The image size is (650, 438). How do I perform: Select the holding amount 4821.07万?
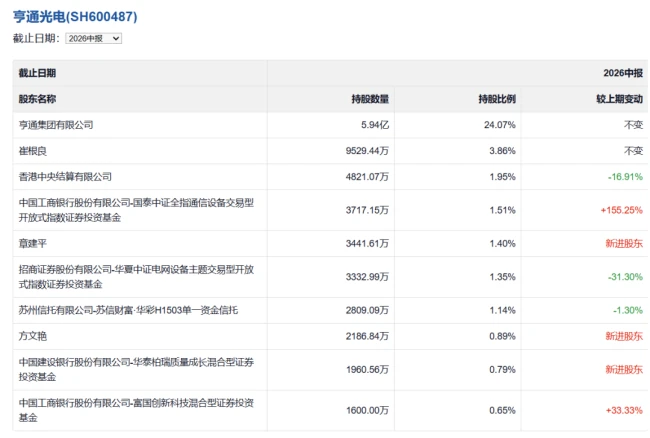[367, 177]
